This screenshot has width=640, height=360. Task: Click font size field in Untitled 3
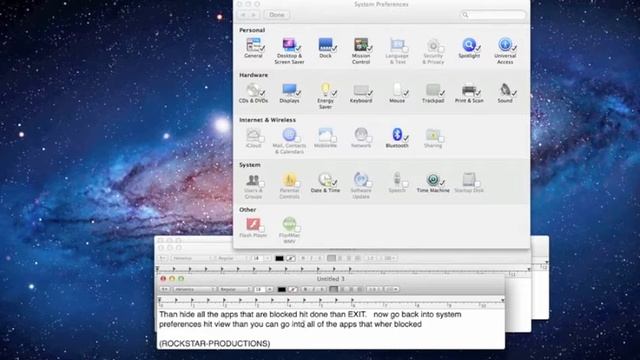click(x=260, y=289)
